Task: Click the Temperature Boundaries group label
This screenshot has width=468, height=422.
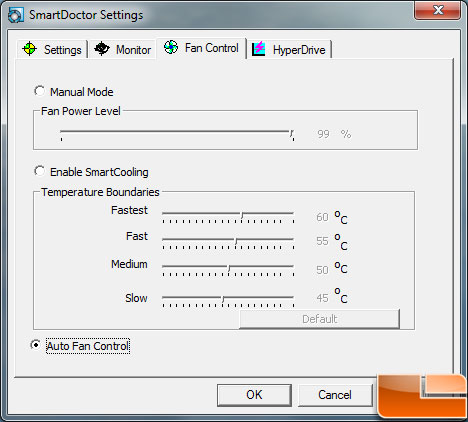Action: 100,192
